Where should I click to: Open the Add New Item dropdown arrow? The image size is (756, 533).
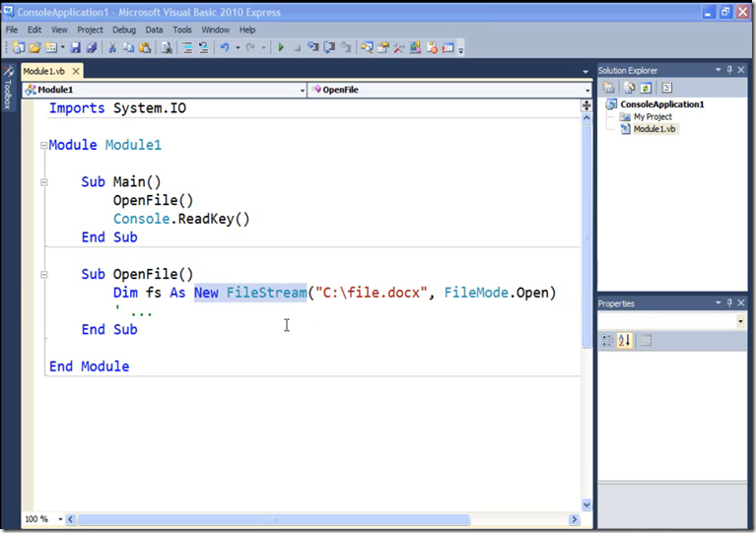63,47
